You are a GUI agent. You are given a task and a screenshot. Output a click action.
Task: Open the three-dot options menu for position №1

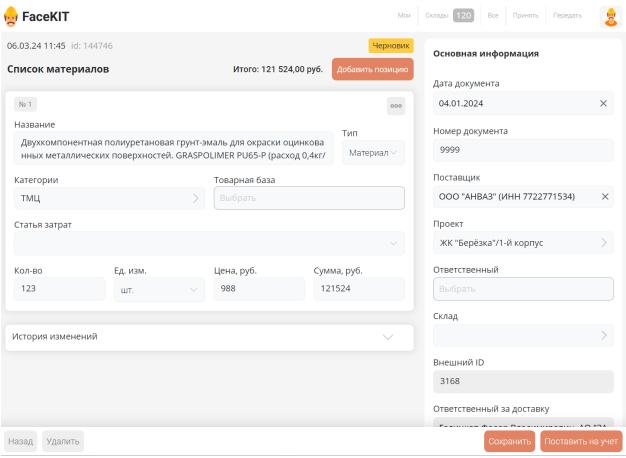coord(396,105)
